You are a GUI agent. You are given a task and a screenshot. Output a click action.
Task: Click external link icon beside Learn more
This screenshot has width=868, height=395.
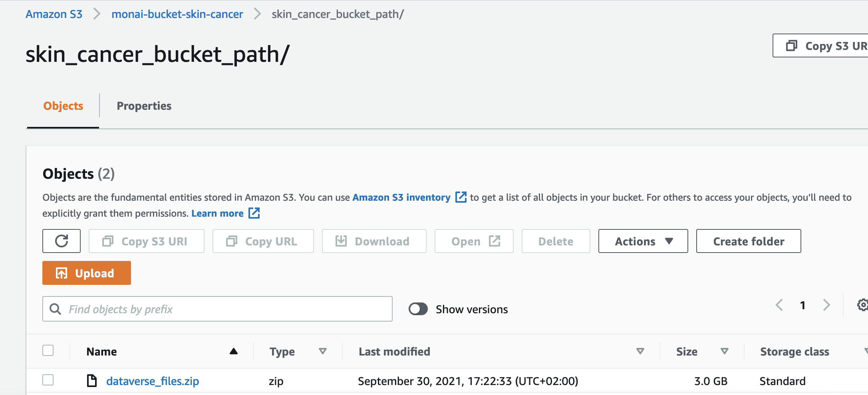254,213
